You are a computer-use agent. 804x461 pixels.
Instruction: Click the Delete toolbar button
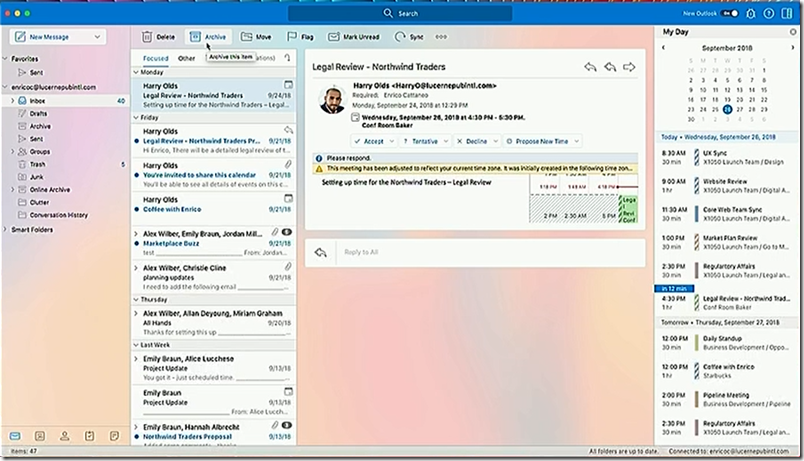158,37
